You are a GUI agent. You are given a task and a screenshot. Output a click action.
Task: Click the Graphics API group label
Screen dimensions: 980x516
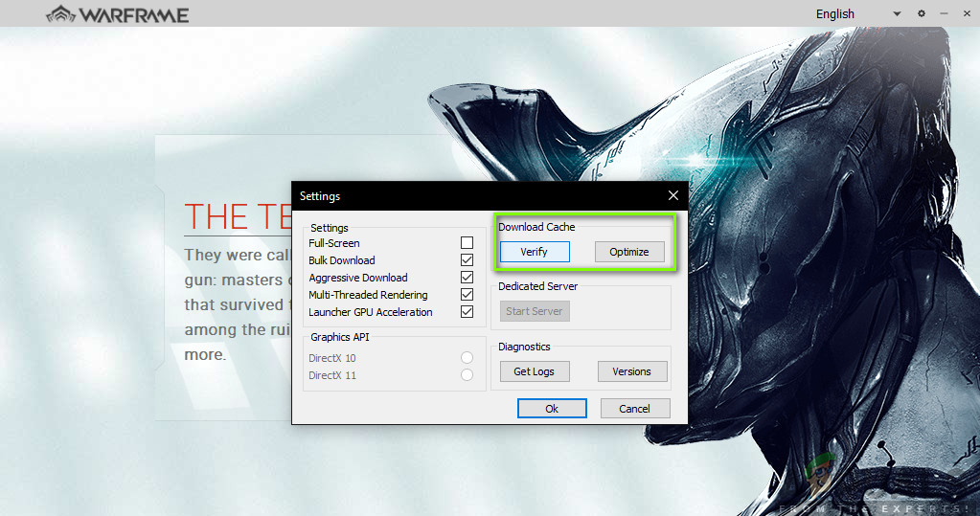point(340,337)
